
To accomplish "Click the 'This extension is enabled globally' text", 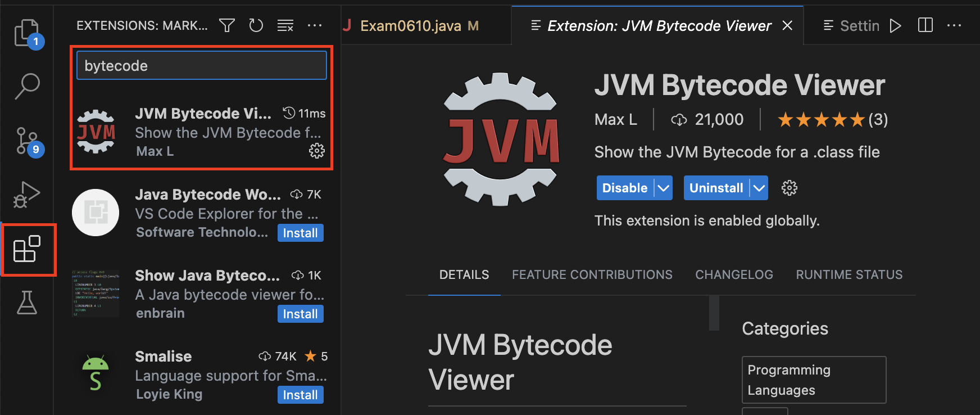I will pos(707,220).
